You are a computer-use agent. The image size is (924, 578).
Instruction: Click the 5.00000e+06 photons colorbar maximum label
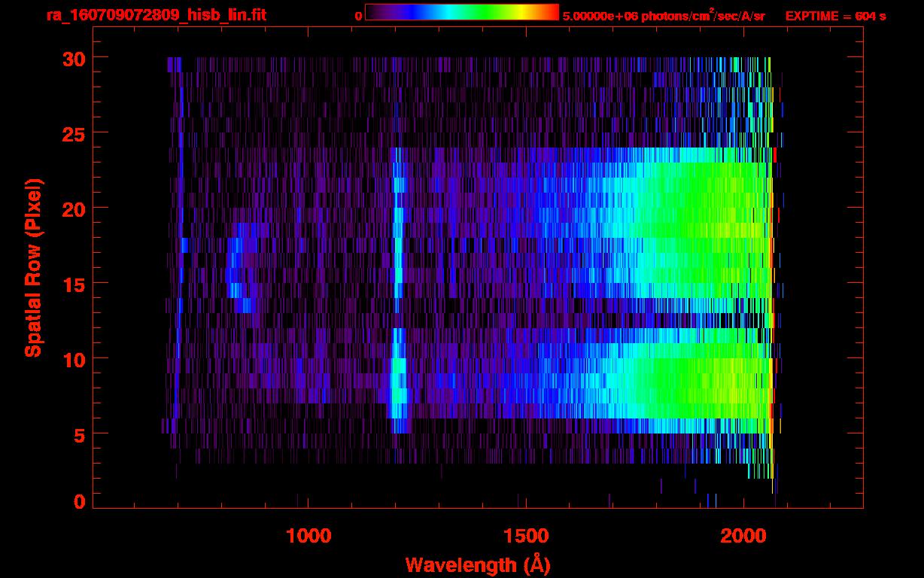click(x=664, y=15)
